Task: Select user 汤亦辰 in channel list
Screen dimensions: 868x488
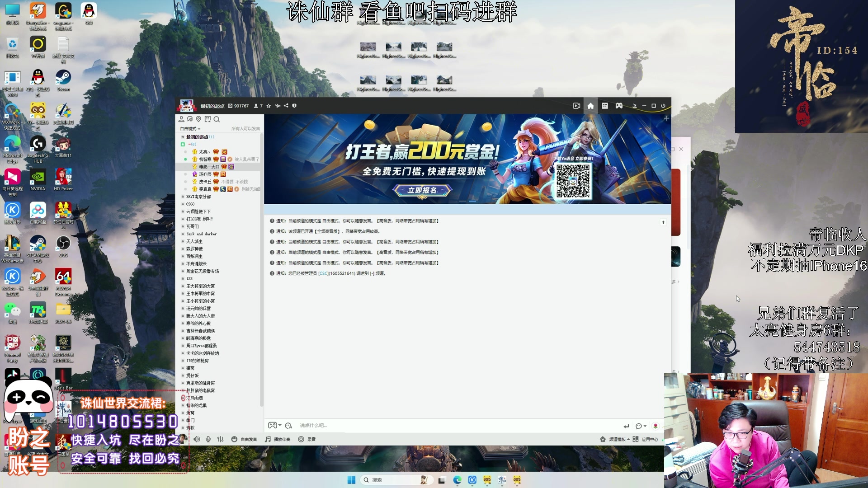Action: [x=205, y=174]
